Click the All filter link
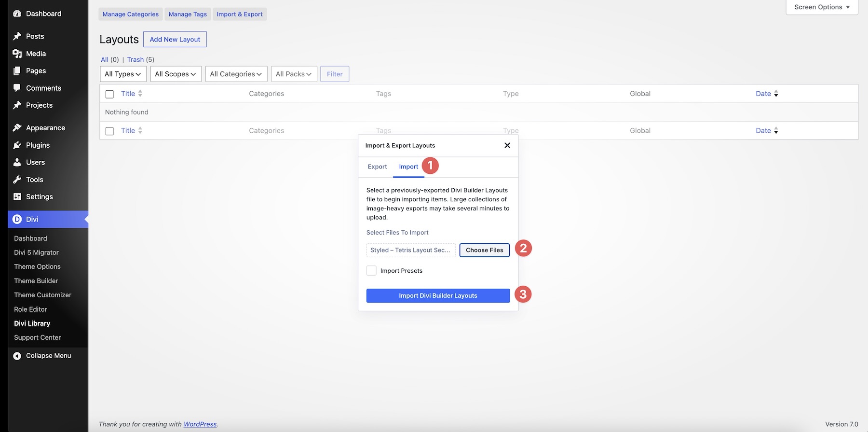 click(x=105, y=59)
